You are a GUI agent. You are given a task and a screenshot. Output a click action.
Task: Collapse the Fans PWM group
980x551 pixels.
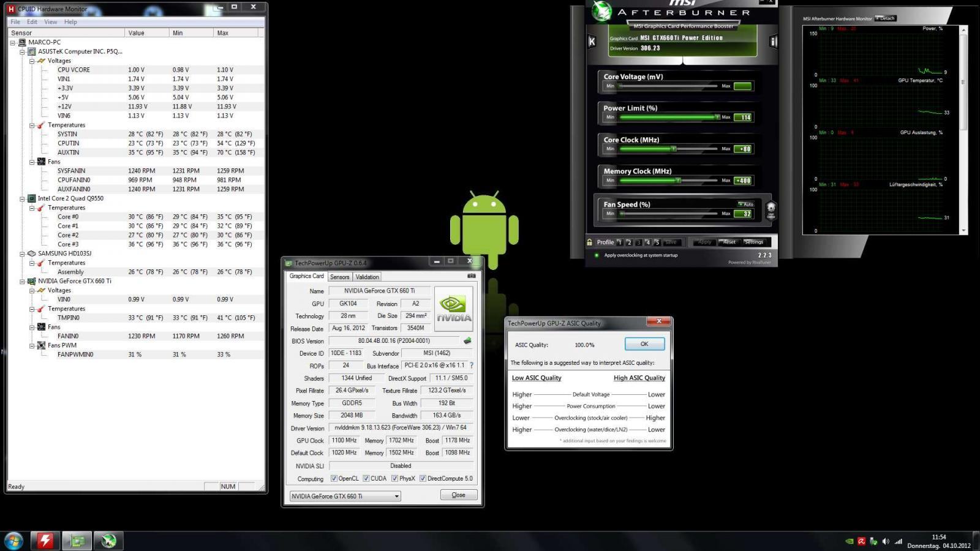[32, 346]
